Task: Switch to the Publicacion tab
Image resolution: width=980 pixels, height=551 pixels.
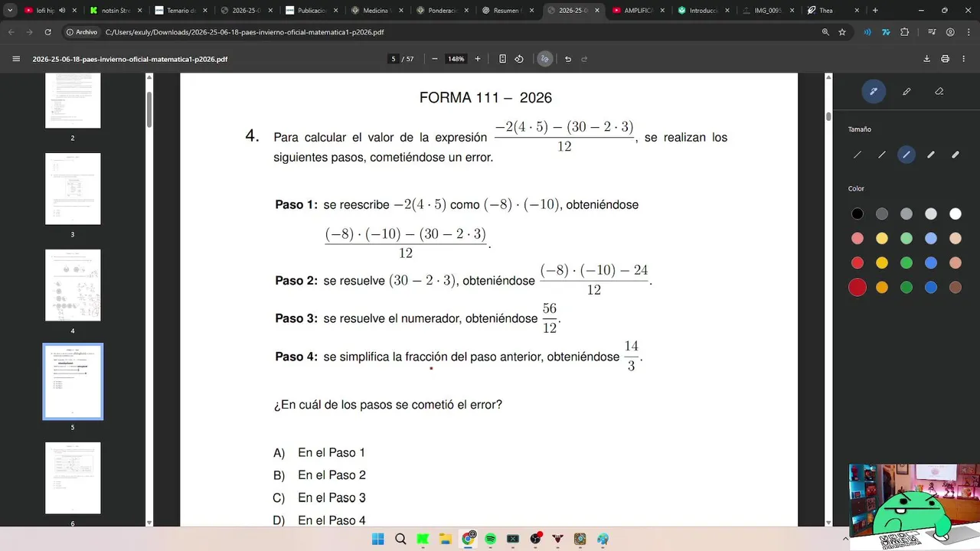Action: tap(311, 11)
